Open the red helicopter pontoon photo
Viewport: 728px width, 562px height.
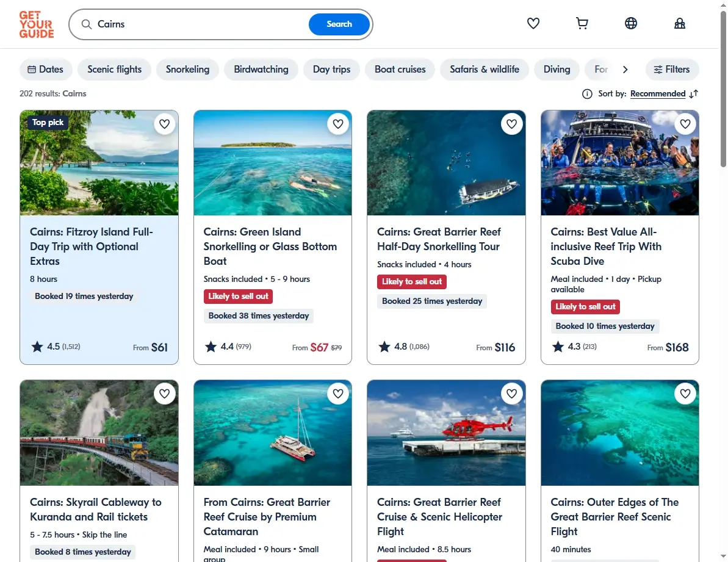tap(446, 433)
